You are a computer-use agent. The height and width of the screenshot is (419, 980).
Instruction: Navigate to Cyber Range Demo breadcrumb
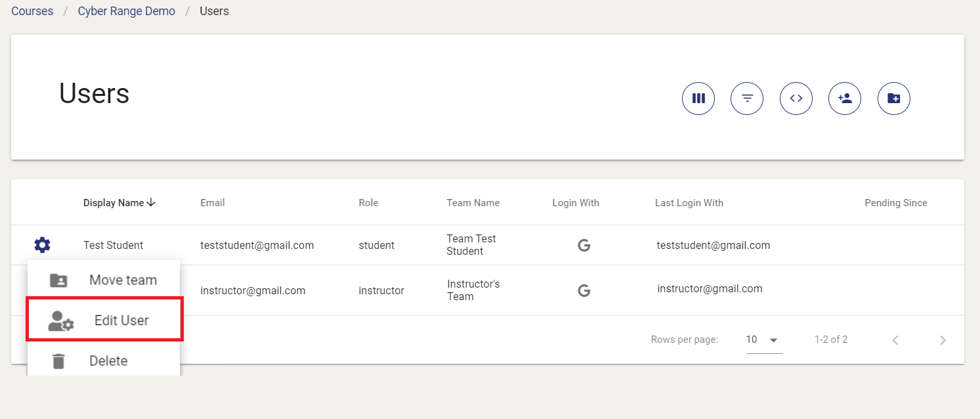pyautogui.click(x=126, y=11)
